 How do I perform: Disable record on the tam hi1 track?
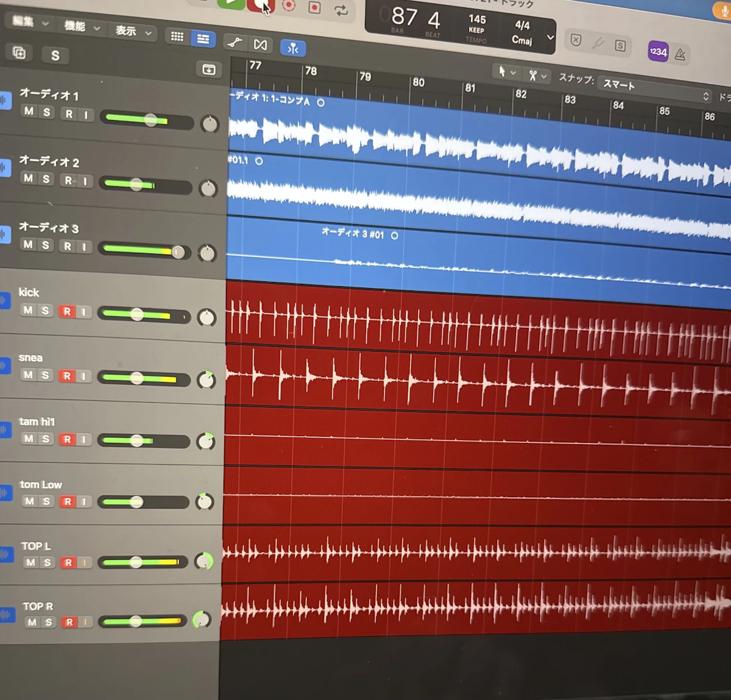pyautogui.click(x=67, y=439)
